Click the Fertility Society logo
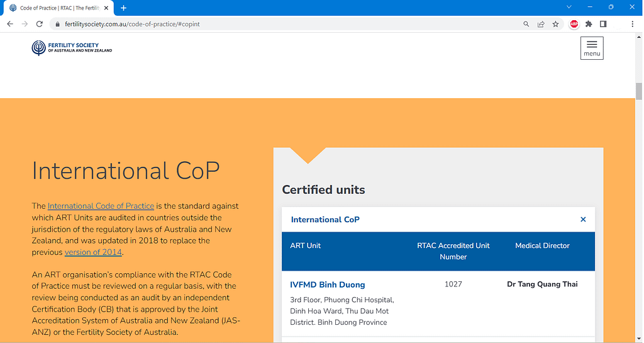The width and height of the screenshot is (644, 343). 72,48
